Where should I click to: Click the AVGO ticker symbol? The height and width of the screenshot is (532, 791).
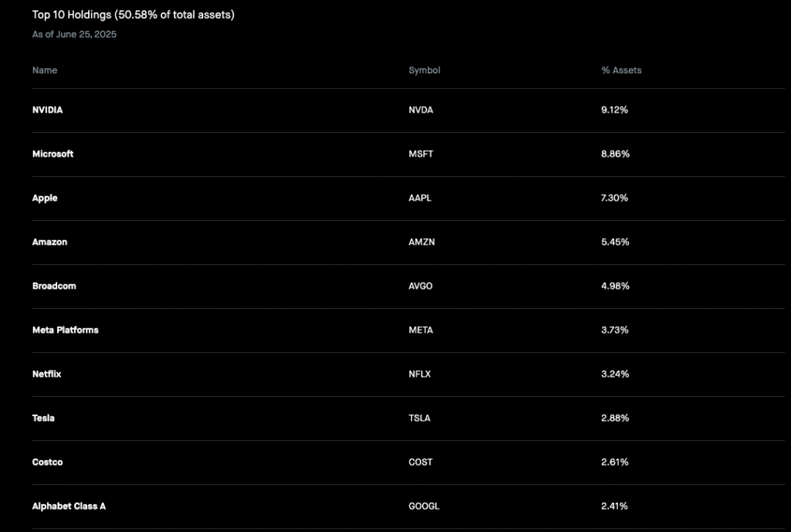point(420,286)
